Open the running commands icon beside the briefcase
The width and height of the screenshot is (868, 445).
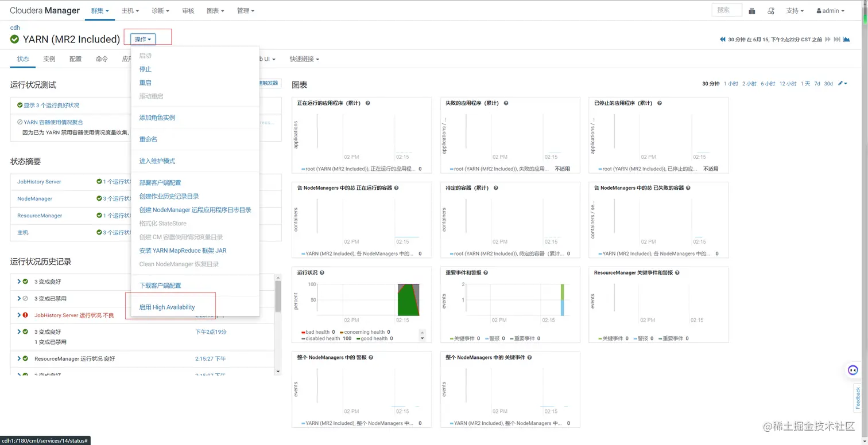click(x=771, y=11)
